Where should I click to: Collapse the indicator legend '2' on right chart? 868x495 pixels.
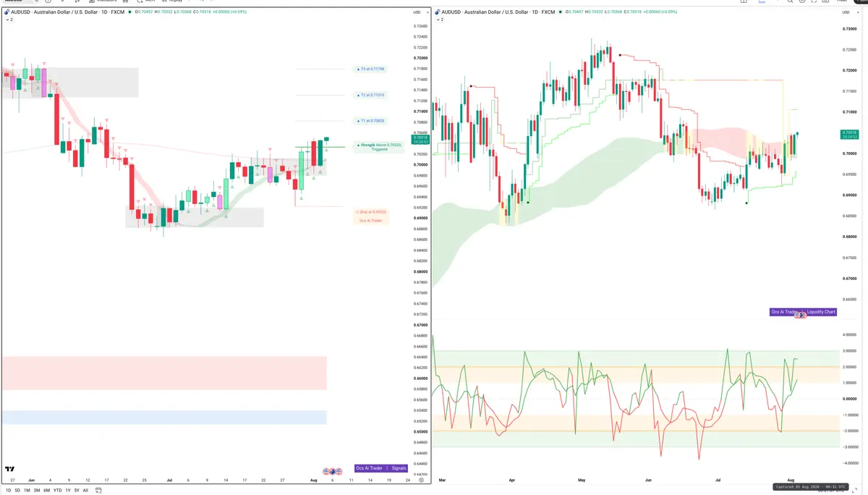(x=441, y=20)
